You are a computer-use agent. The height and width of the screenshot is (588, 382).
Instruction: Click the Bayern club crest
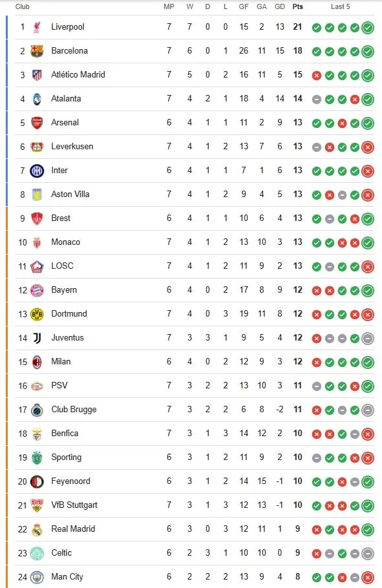(x=37, y=290)
